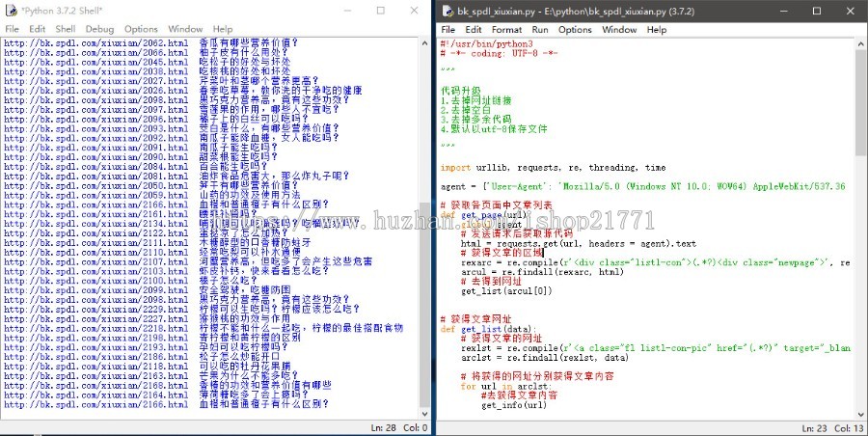Click the 'import urllib, requests, re, threading, time' line
The height and width of the screenshot is (436, 868).
click(553, 167)
